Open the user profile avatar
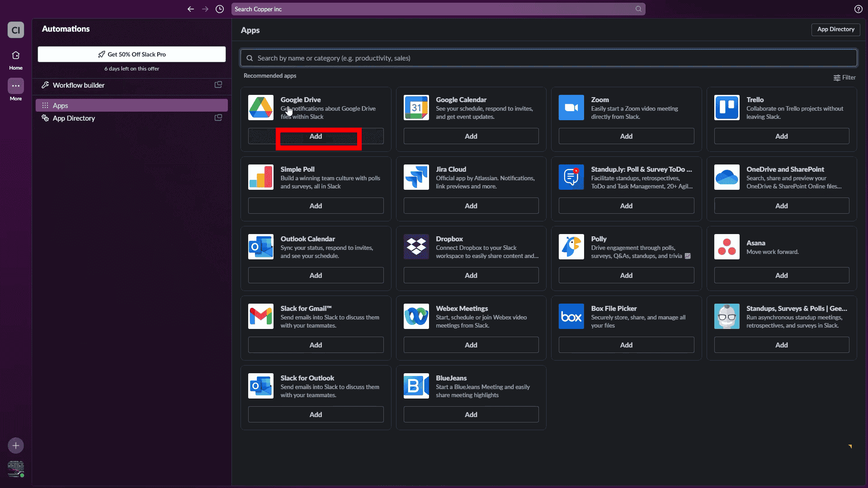Image resolution: width=868 pixels, height=488 pixels. (x=16, y=469)
